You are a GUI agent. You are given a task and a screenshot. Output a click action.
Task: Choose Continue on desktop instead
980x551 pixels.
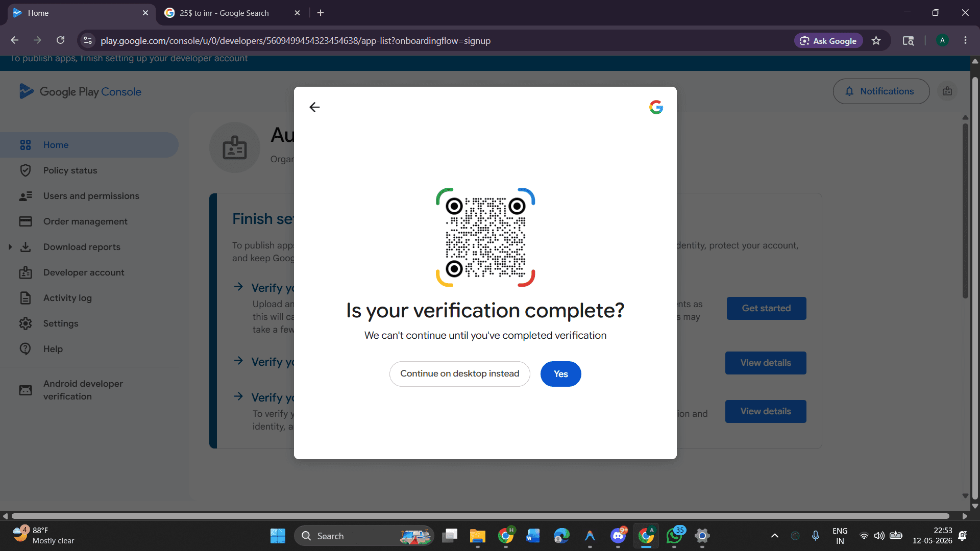[459, 374]
